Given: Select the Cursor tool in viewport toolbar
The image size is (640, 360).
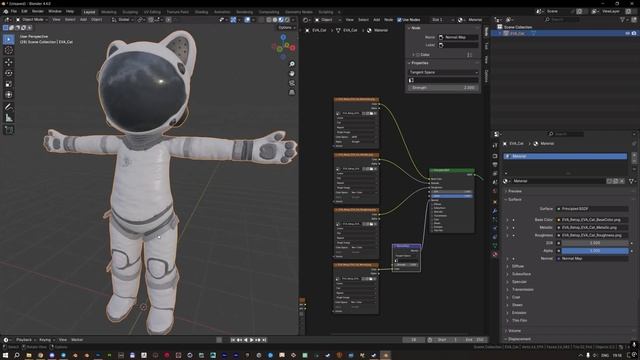Looking at the screenshot, I should click(x=9, y=51).
